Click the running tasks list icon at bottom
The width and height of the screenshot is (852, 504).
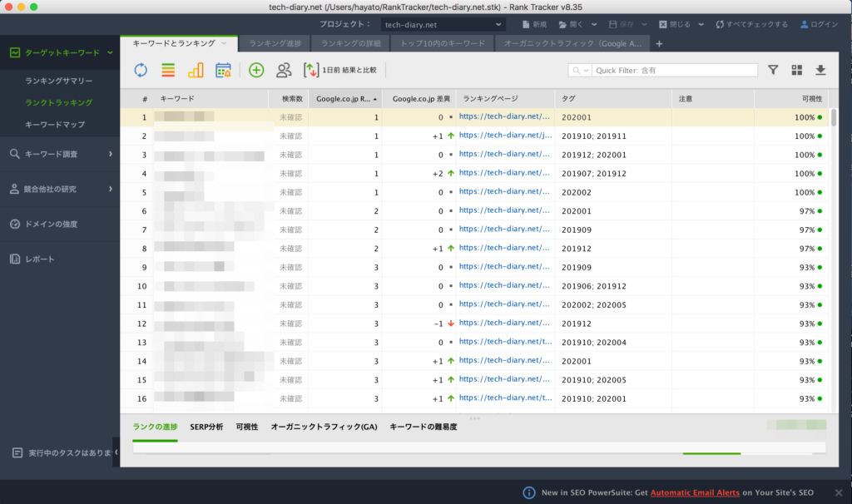tap(17, 452)
